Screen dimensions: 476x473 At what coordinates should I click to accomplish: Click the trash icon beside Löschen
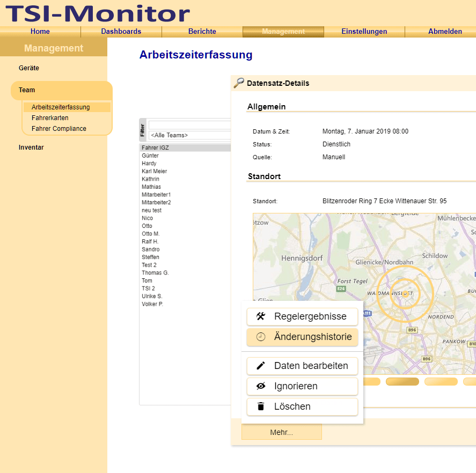261,407
